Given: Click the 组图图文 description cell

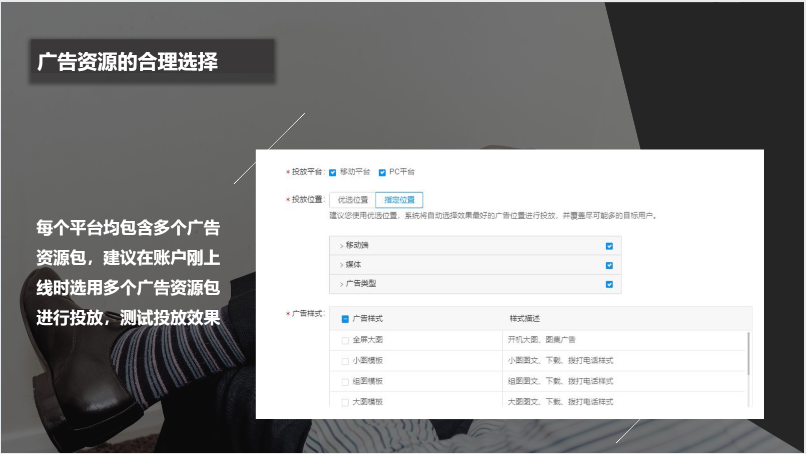Looking at the screenshot, I should [x=560, y=381].
